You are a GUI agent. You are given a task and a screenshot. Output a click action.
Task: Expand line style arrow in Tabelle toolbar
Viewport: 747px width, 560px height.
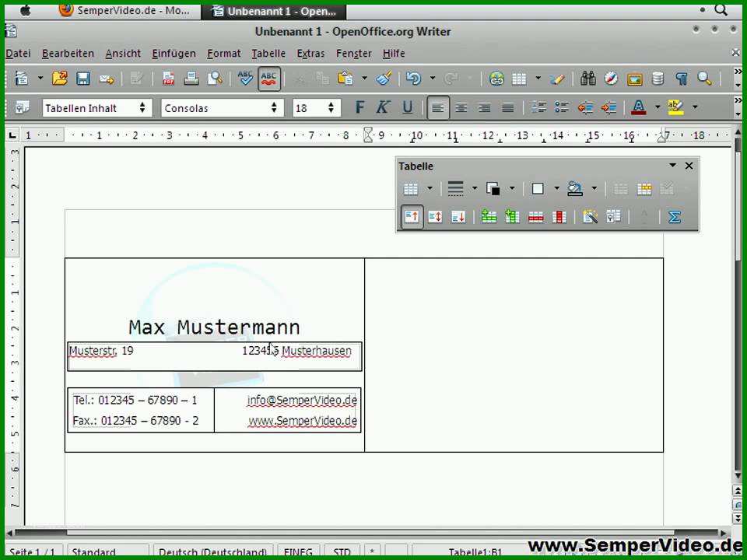click(x=475, y=188)
